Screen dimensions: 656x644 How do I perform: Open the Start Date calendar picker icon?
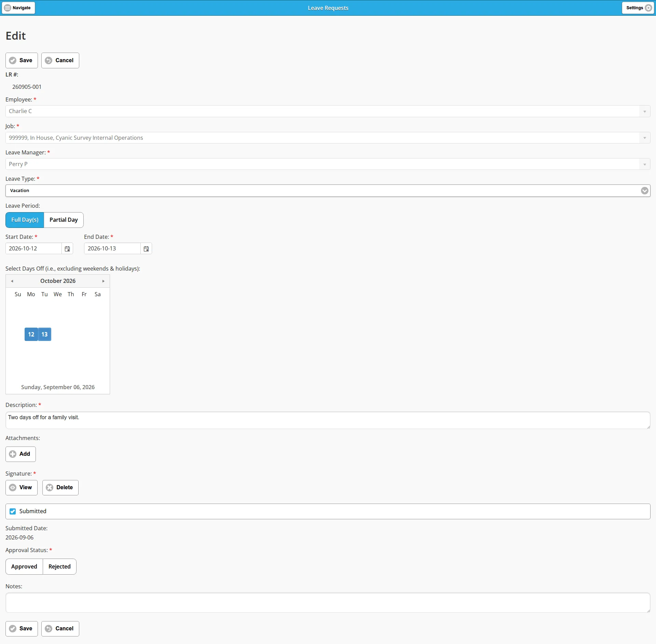(x=67, y=249)
